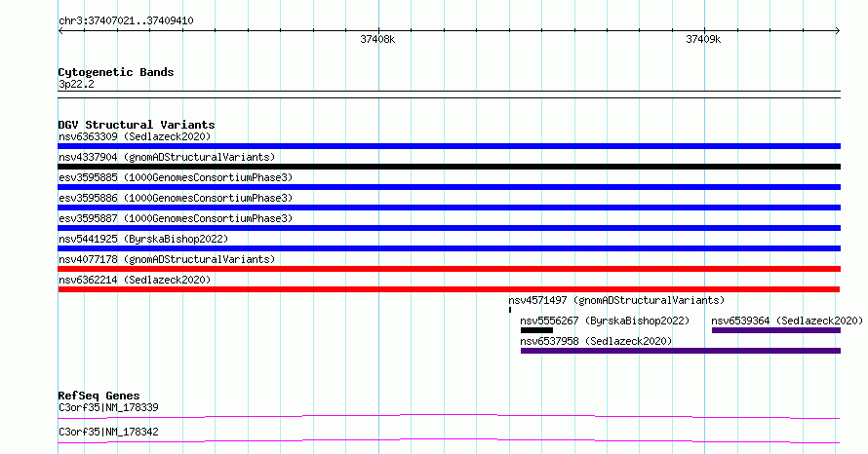Viewport: 868px width, 454px height.
Task: Click the blue bar of nsv6363309
Action: (449, 146)
